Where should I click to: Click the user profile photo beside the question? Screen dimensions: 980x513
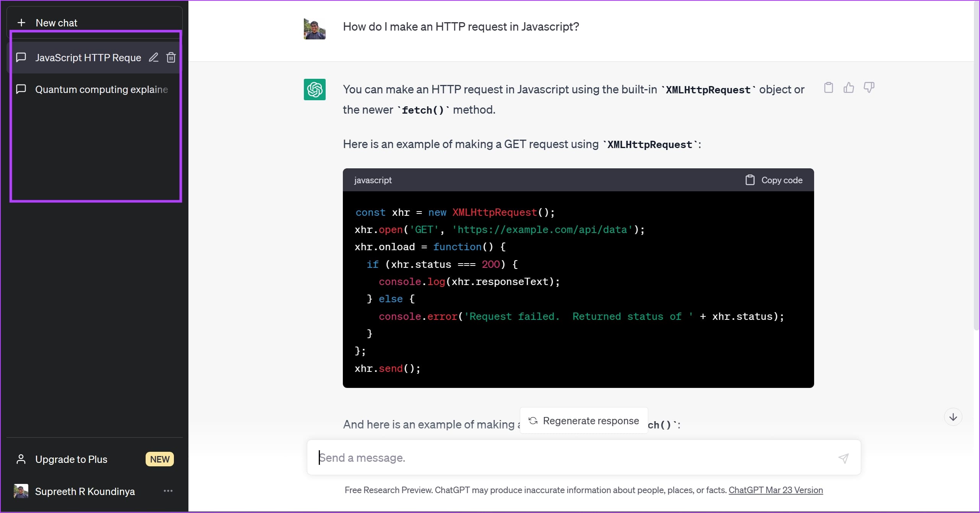click(315, 29)
